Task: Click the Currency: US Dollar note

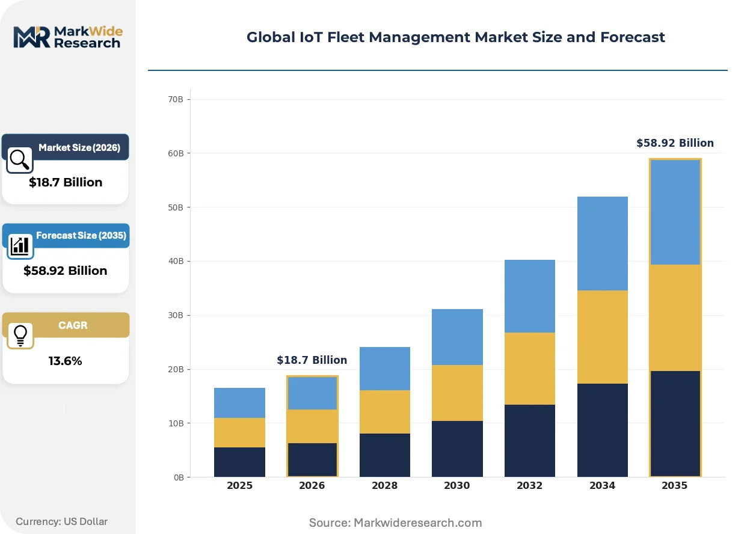Action: (62, 521)
